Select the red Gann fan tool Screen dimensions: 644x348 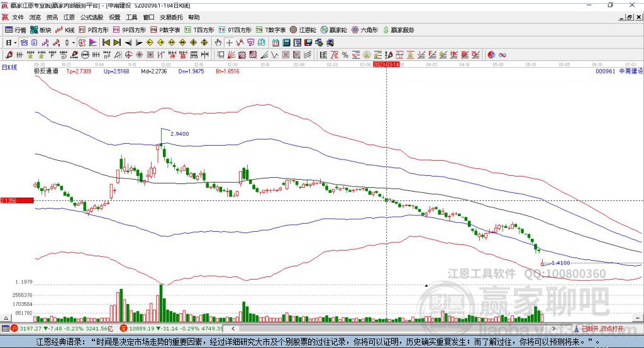(x=231, y=55)
